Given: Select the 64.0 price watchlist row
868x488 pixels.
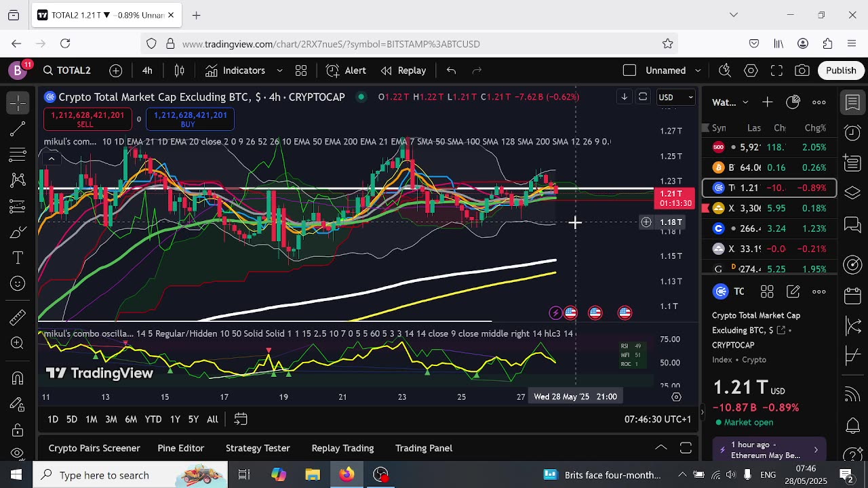Looking at the screenshot, I should [770, 167].
